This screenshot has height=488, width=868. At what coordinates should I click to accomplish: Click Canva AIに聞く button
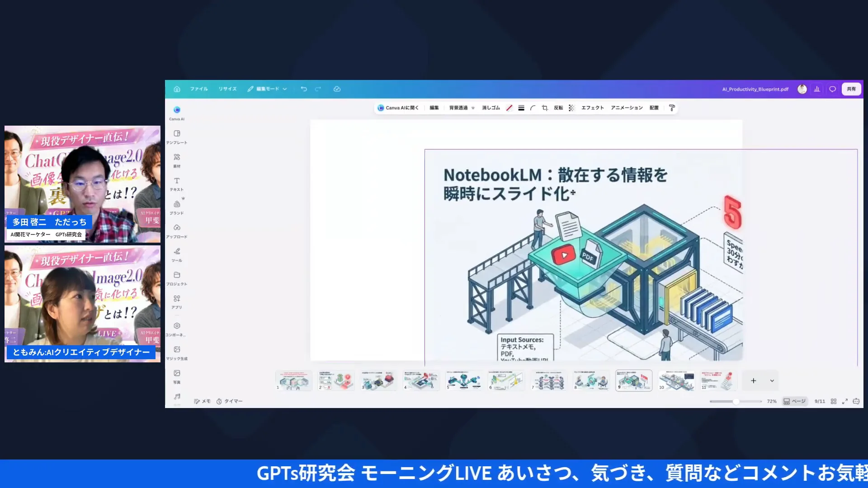[x=398, y=108]
